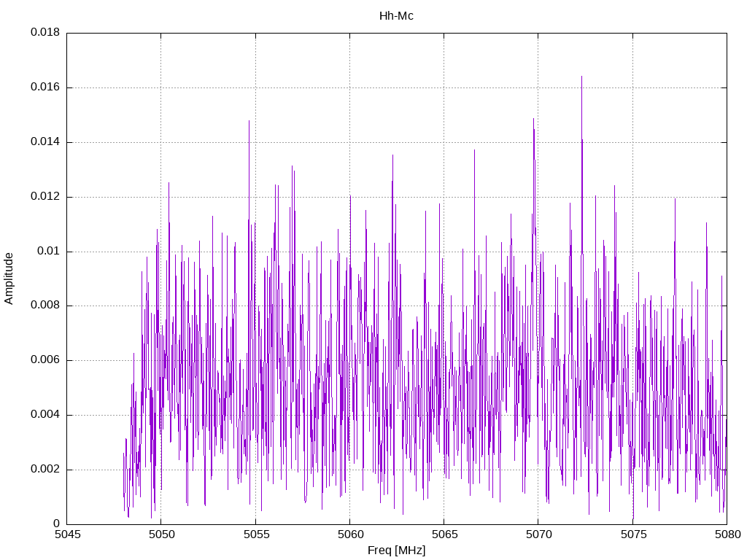Click the 5045 x-axis tick label
This screenshot has width=747, height=560.
pos(67,534)
